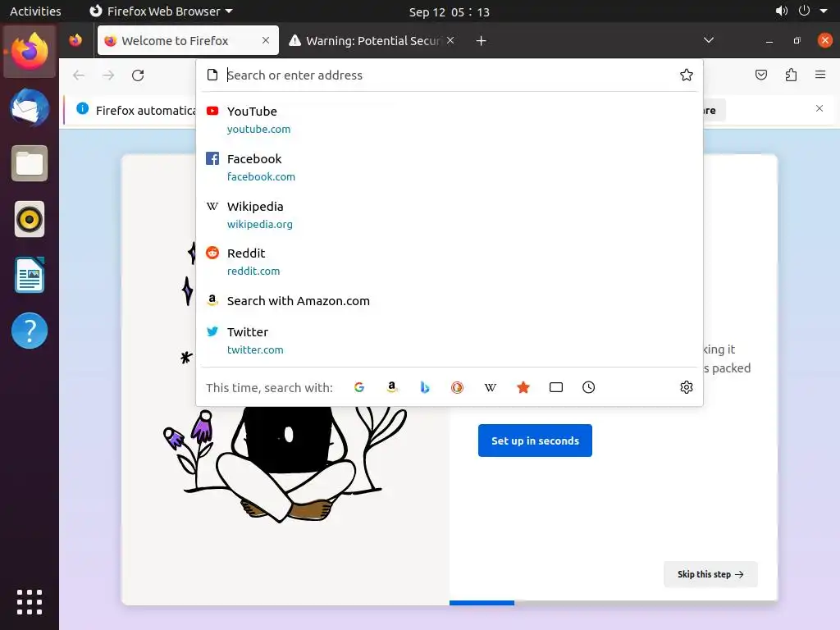Open the Firefox Web Browser app menu
This screenshot has height=630, width=840.
(x=161, y=11)
